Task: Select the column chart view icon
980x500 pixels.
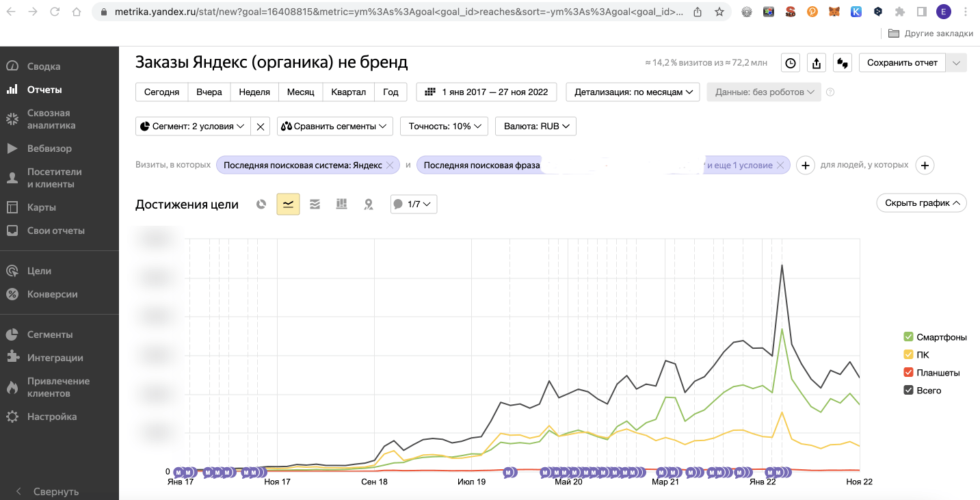Action: click(x=341, y=205)
